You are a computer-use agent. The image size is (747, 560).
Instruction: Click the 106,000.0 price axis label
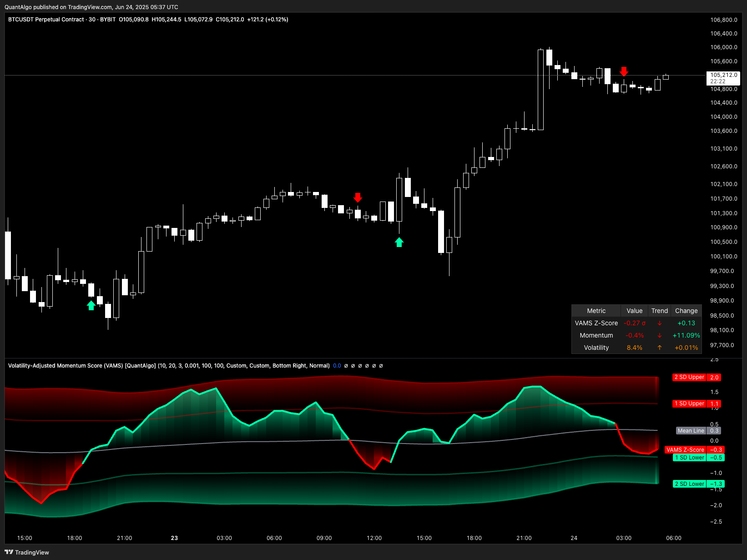(x=724, y=47)
